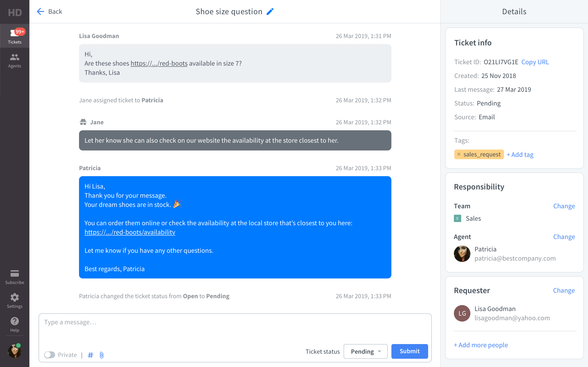The width and height of the screenshot is (588, 367).
Task: Toggle the Private message switch
Action: pos(50,354)
